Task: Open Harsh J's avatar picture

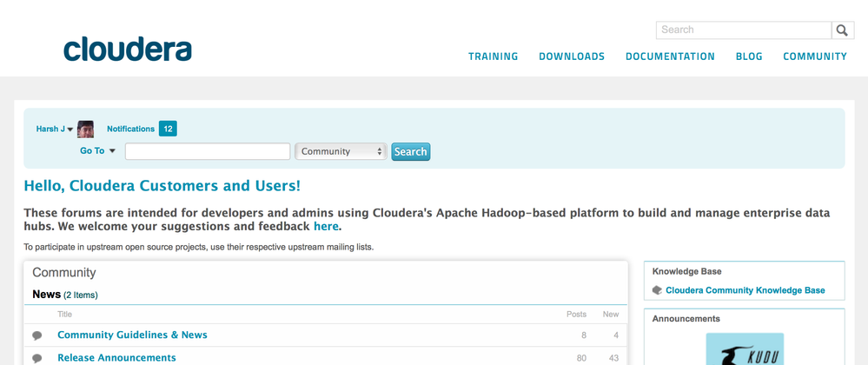Action: coord(85,129)
